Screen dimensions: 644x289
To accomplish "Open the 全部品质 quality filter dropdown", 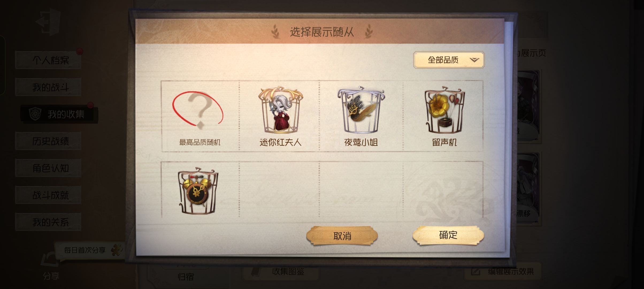I will click(449, 60).
